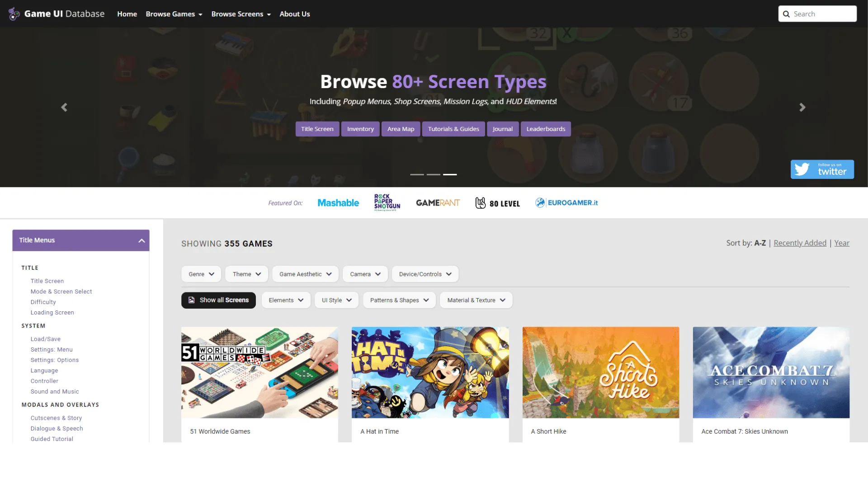The image size is (868, 488).
Task: Select Difficulty in sidebar
Action: click(x=43, y=302)
